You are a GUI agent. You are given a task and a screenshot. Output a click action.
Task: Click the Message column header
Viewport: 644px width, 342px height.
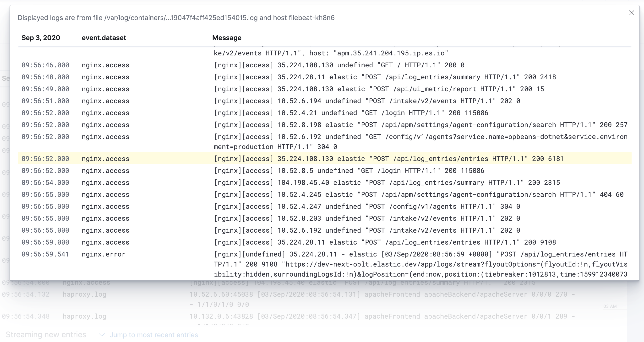227,38
